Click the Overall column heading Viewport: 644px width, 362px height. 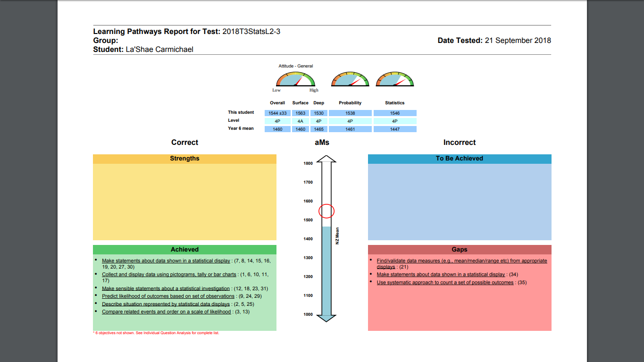click(277, 103)
